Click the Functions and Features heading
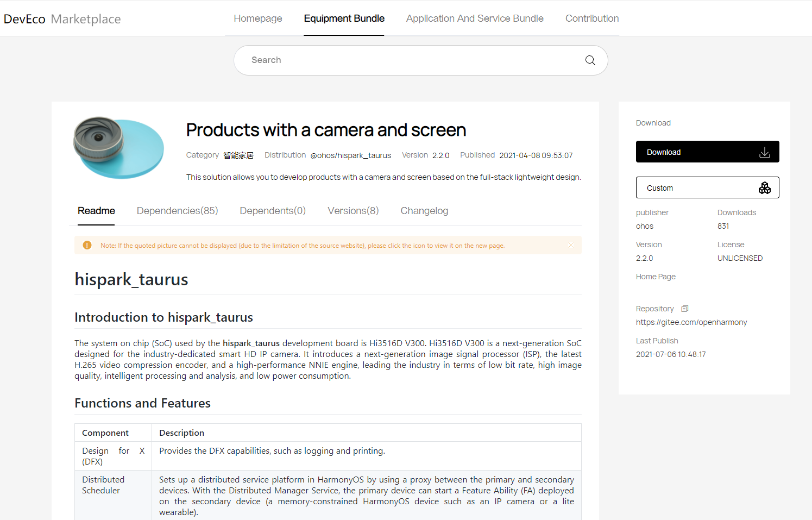Screen dimensions: 812x520 (x=142, y=403)
